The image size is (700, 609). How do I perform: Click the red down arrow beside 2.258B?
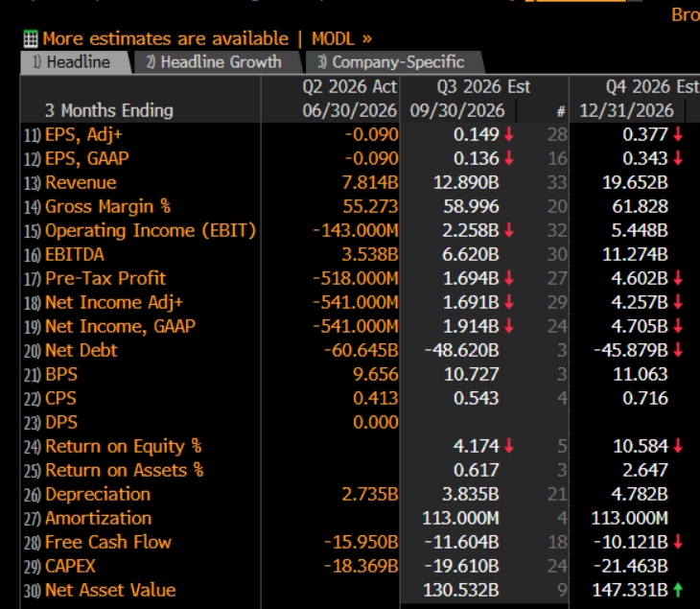point(509,230)
